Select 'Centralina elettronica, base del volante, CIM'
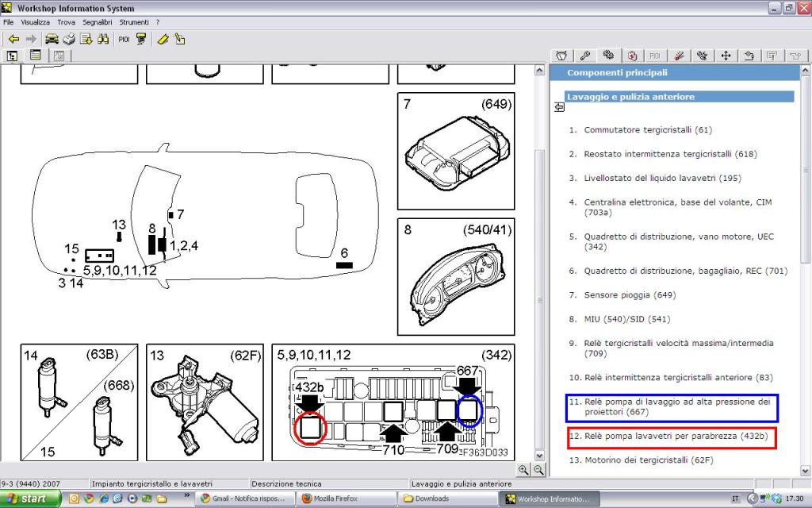Viewport: 812px width, 508px height. 678,202
